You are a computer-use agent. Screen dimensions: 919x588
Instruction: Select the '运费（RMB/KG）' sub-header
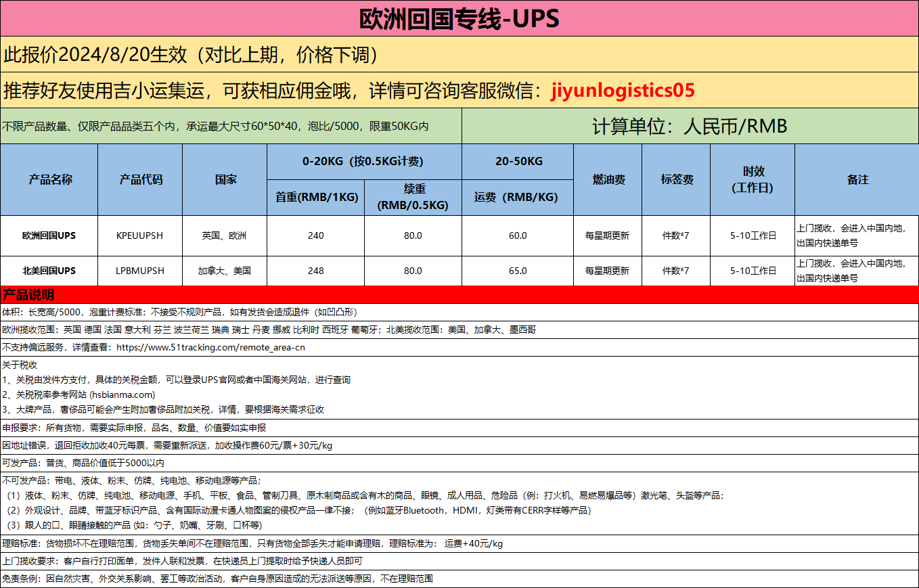pos(518,198)
